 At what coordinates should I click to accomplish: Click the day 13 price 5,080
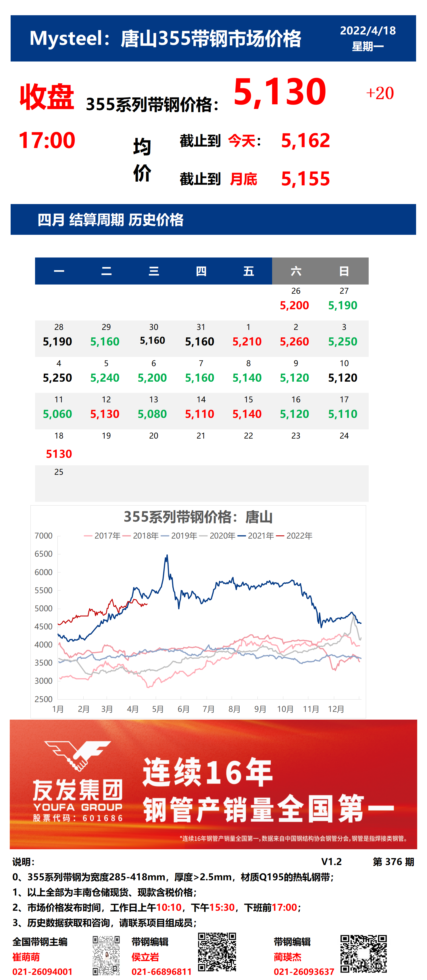pos(152,414)
